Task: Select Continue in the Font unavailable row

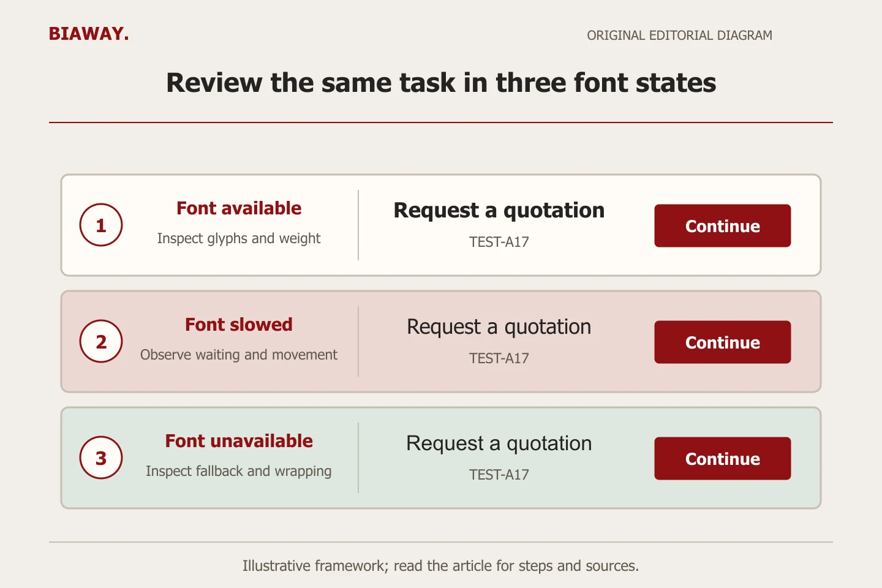Action: click(723, 458)
